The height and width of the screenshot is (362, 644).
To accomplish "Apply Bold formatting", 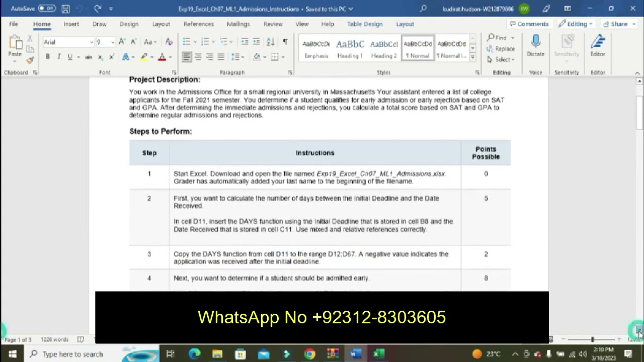I will click(x=48, y=57).
